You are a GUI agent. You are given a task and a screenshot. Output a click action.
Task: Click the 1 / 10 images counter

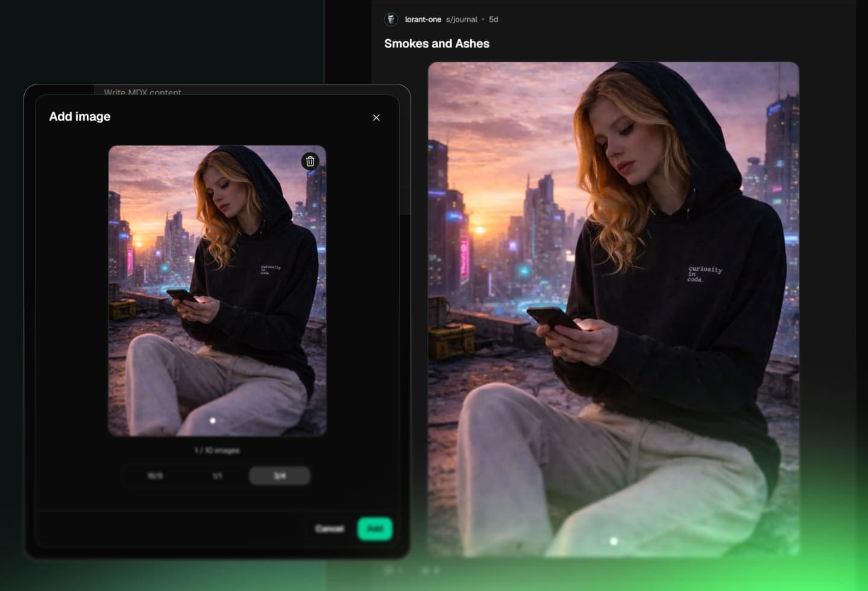(x=217, y=450)
